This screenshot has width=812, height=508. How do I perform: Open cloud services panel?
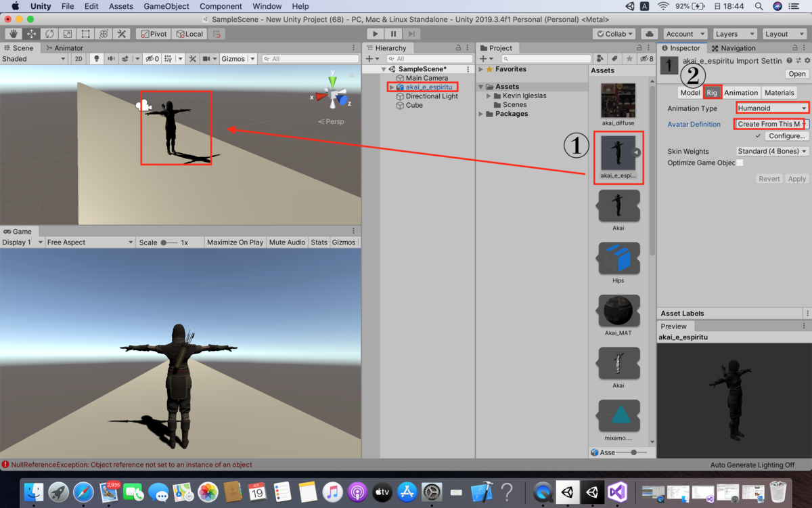click(x=649, y=34)
